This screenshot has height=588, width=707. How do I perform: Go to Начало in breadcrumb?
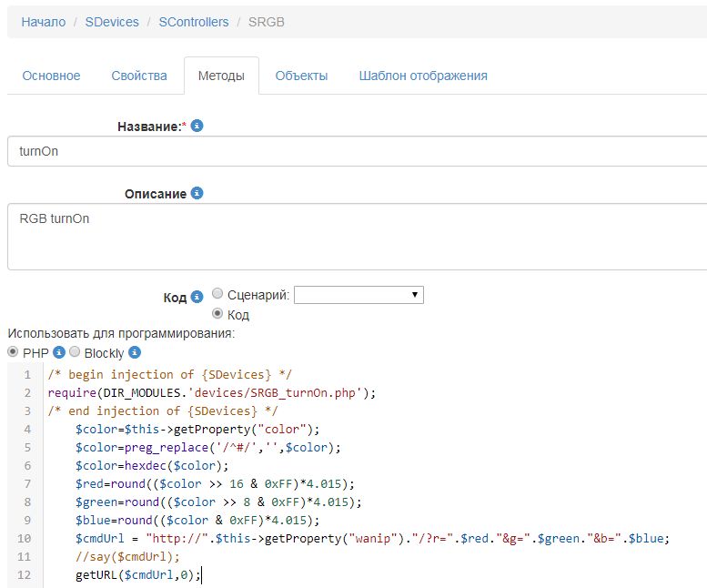pos(44,22)
